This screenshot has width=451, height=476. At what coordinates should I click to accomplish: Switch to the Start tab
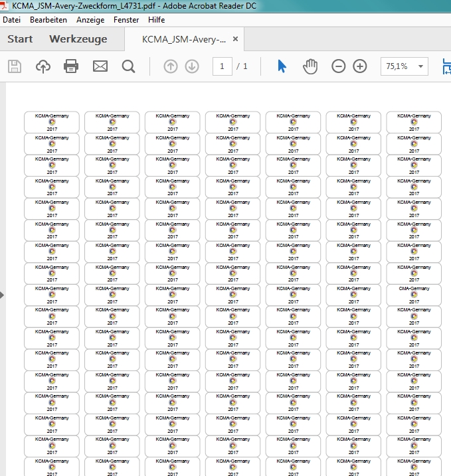coord(20,39)
